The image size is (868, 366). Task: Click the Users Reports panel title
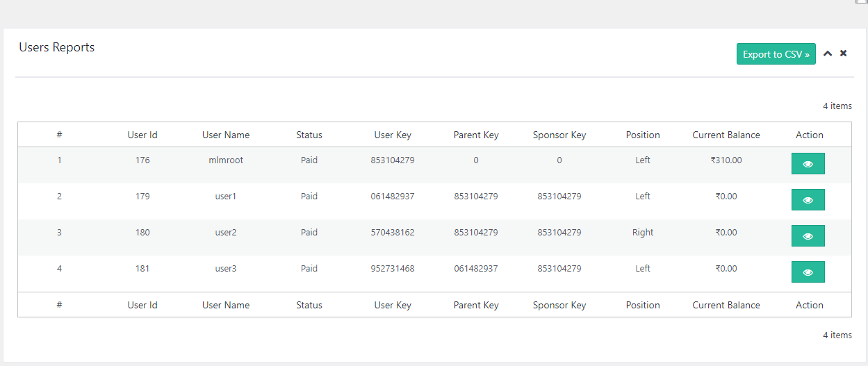pyautogui.click(x=57, y=47)
